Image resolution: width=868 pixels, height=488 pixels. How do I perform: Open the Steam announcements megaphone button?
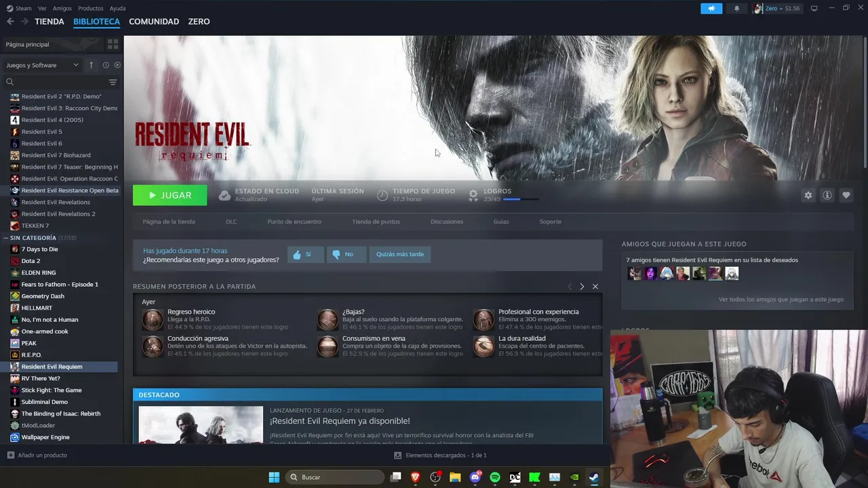click(x=711, y=8)
